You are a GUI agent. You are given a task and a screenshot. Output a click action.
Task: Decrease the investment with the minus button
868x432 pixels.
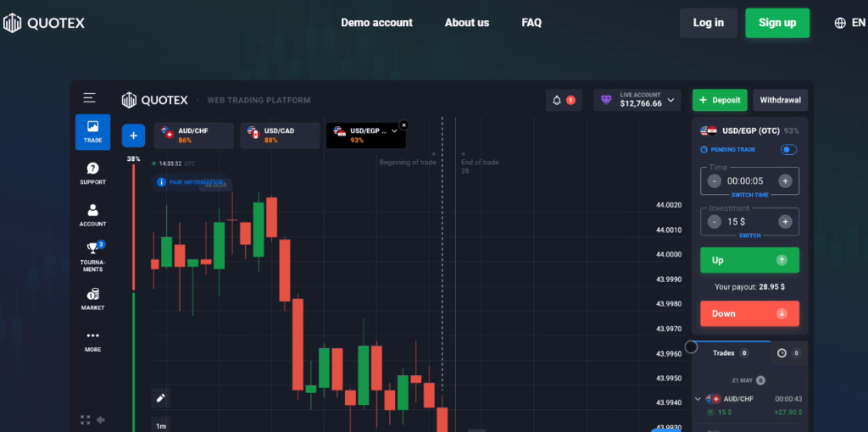714,222
